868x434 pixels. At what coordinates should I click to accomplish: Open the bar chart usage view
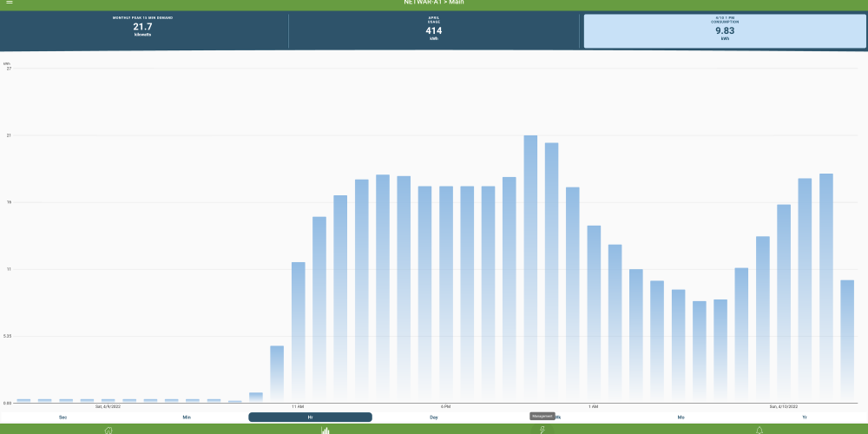325,430
